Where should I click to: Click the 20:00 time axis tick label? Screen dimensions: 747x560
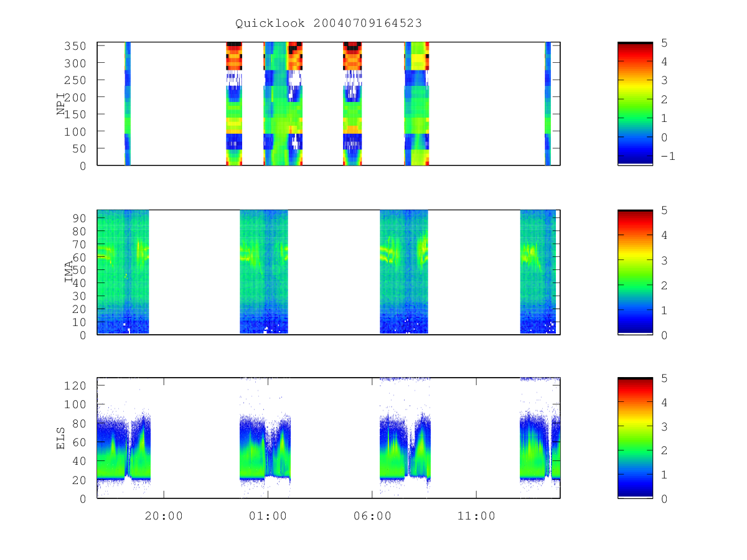[164, 516]
